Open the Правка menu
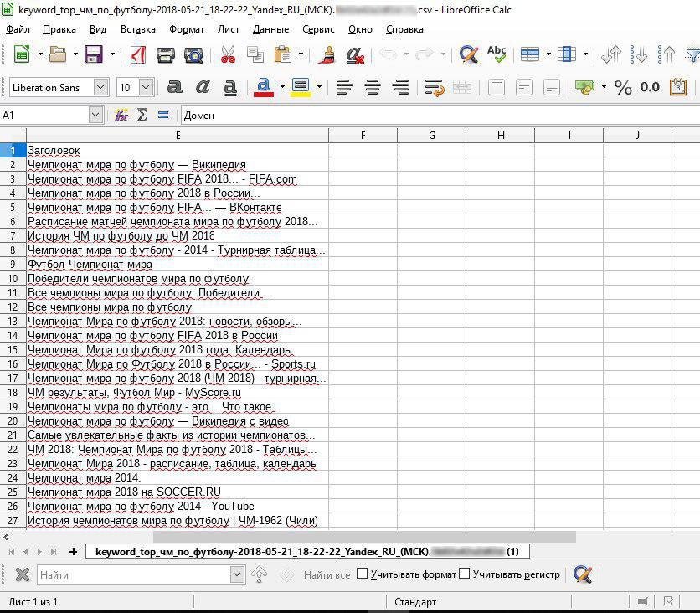 tap(59, 29)
